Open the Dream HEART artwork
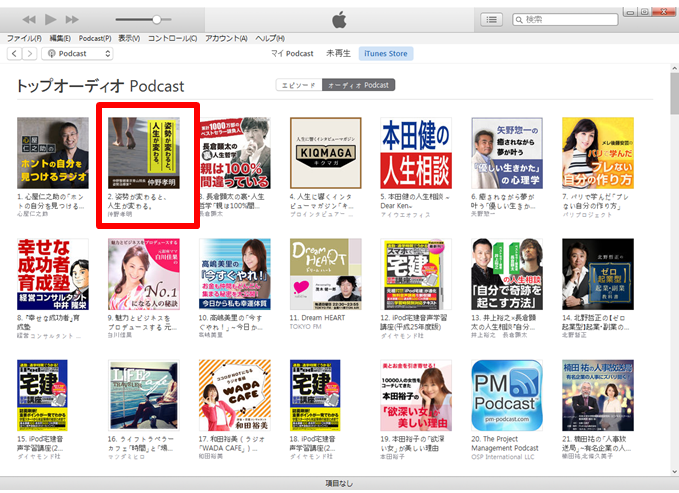The width and height of the screenshot is (679, 493). click(326, 274)
